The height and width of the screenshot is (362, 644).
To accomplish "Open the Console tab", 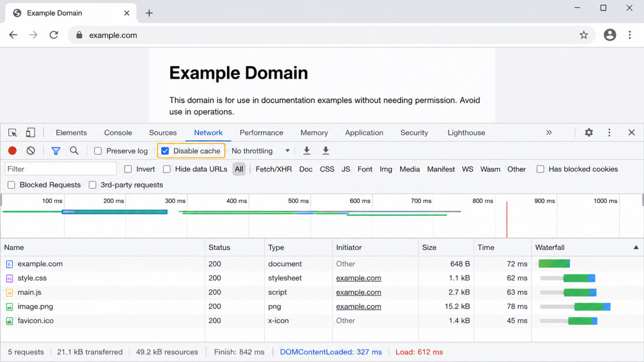I will coord(118,133).
